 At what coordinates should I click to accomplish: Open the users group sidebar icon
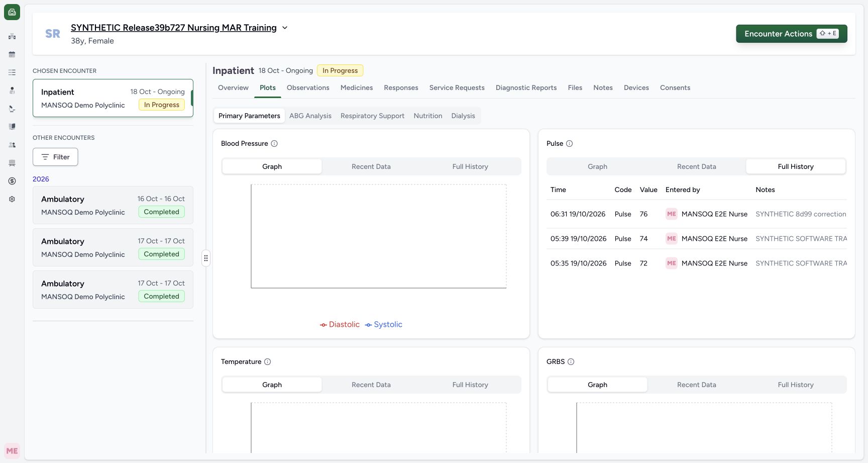click(x=12, y=145)
